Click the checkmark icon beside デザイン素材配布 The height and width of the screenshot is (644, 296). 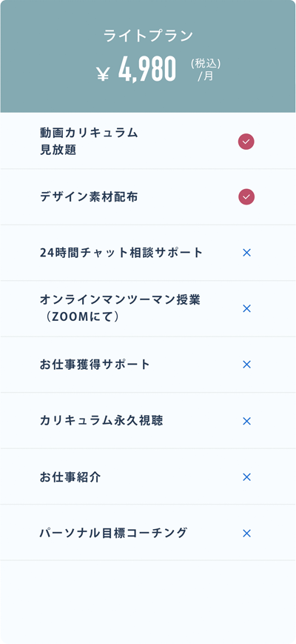tap(246, 197)
